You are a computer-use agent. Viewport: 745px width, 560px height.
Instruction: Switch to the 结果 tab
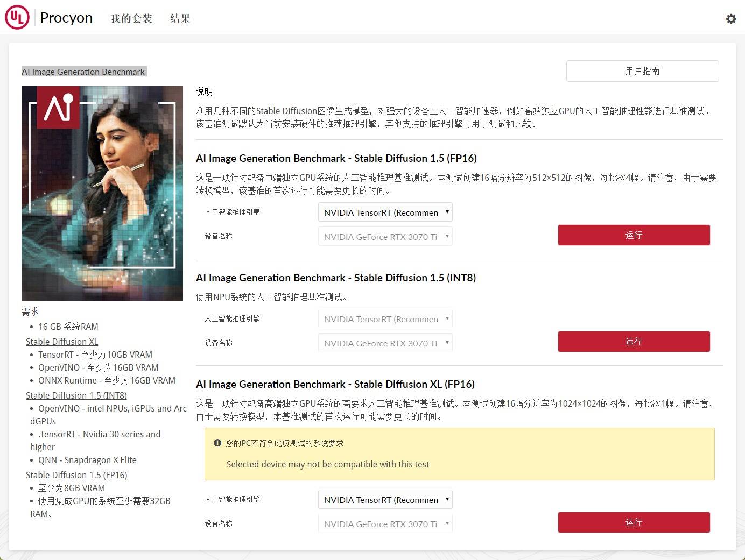(180, 18)
